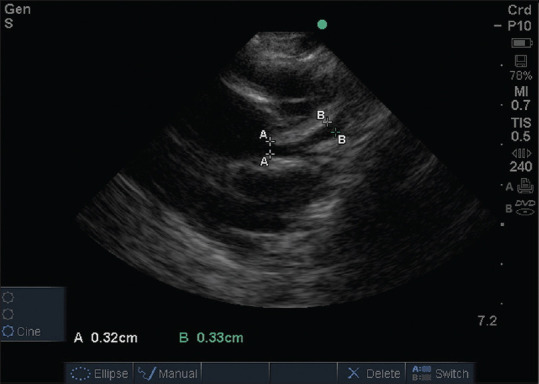
Task: Select the green active B caliper
Action: (335, 132)
